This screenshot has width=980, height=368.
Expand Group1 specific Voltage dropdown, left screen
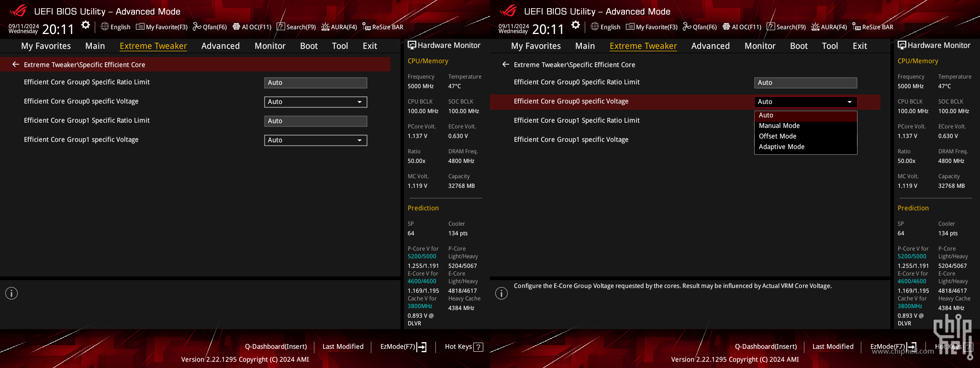316,140
